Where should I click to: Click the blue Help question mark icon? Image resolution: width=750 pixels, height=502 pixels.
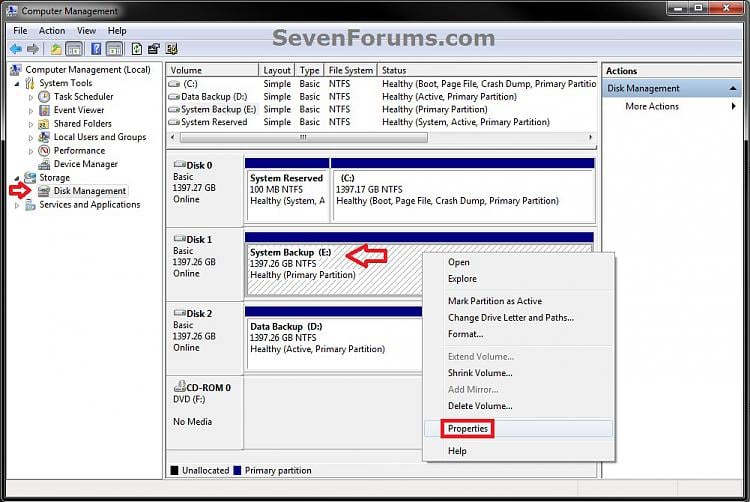click(96, 49)
